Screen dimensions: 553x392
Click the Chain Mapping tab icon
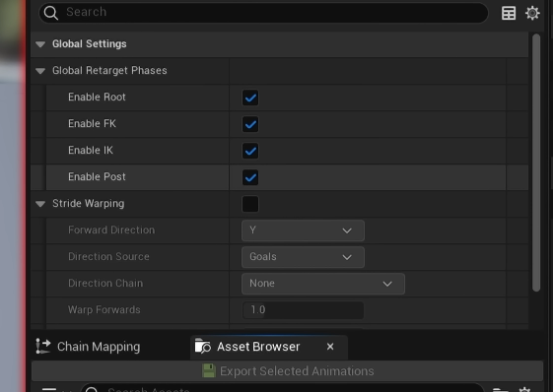(x=43, y=346)
